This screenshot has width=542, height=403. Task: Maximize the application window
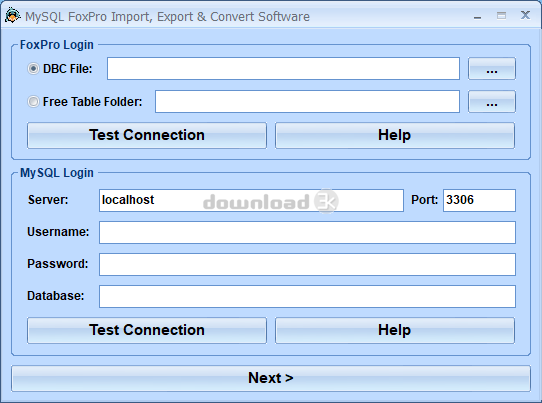(x=501, y=16)
